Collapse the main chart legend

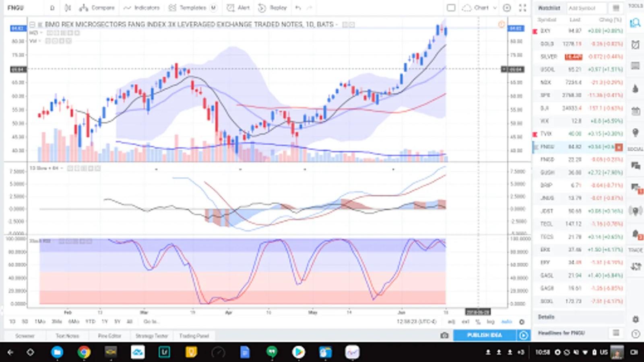pyautogui.click(x=32, y=25)
